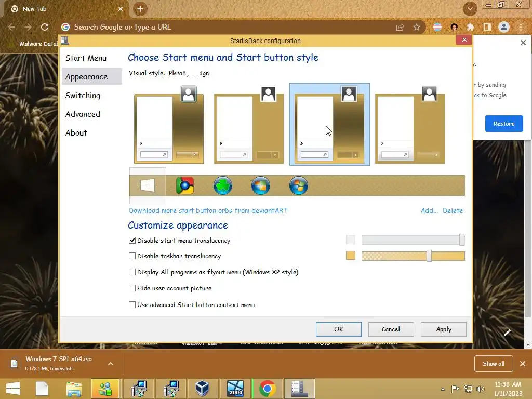The image size is (532, 399).
Task: Cancel the StartIsBack configuration dialog
Action: (391, 329)
